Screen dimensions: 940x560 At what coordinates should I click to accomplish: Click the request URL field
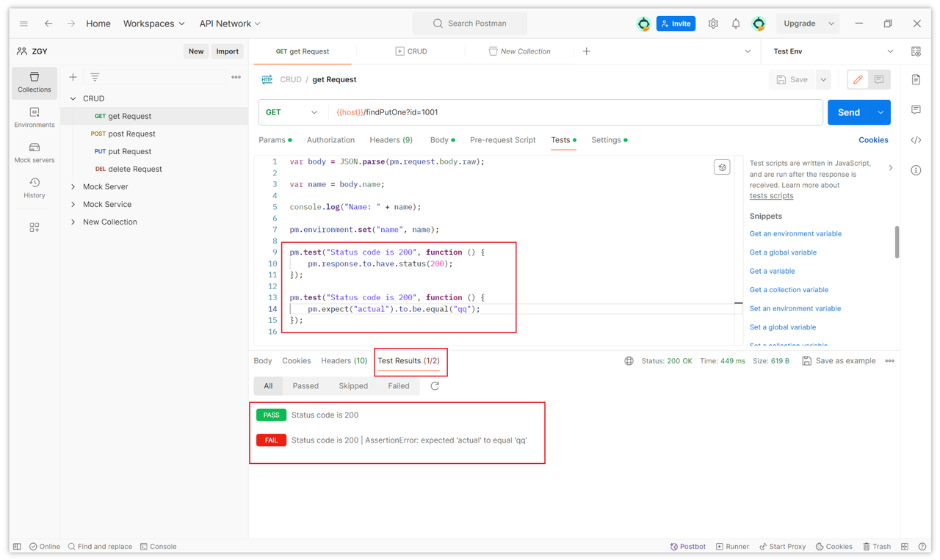tap(576, 112)
